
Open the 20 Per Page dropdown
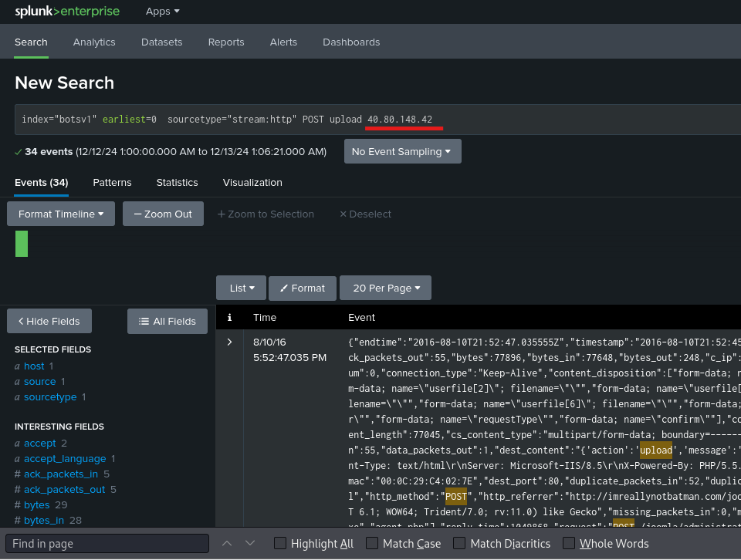386,288
